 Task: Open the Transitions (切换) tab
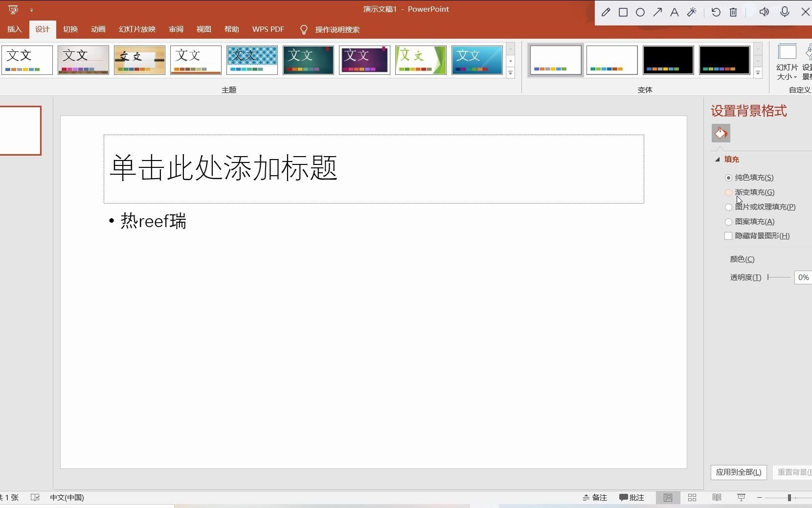tap(70, 29)
